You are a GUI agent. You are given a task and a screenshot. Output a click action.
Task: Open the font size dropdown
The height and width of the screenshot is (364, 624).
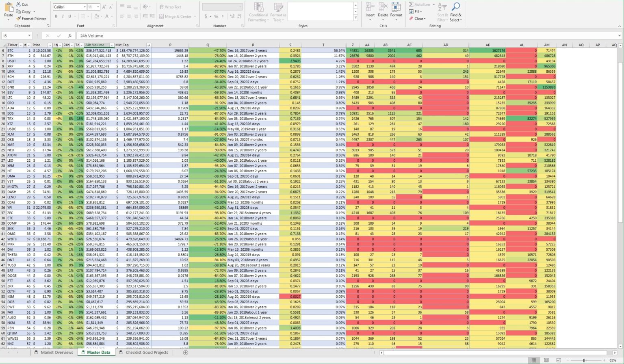tap(98, 7)
